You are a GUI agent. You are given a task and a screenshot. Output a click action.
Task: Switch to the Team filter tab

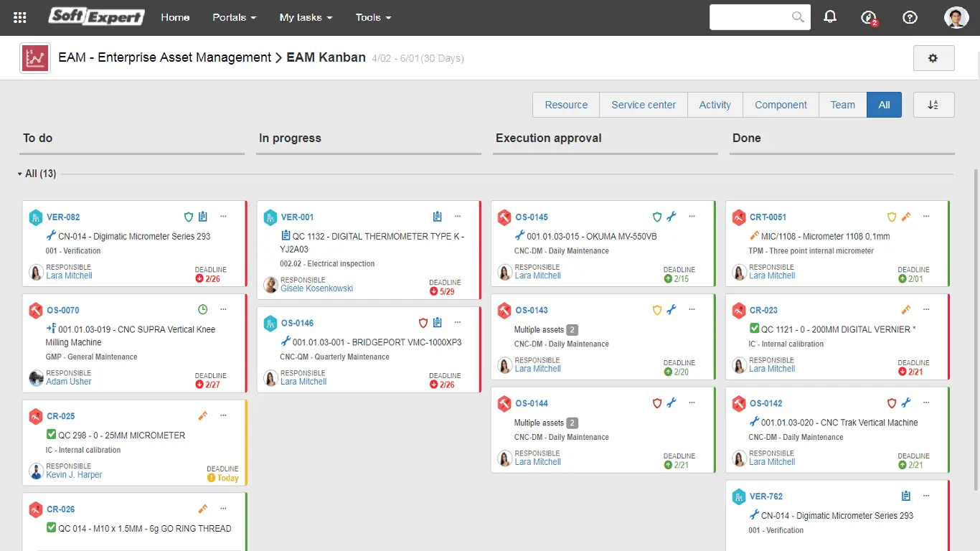(x=842, y=105)
